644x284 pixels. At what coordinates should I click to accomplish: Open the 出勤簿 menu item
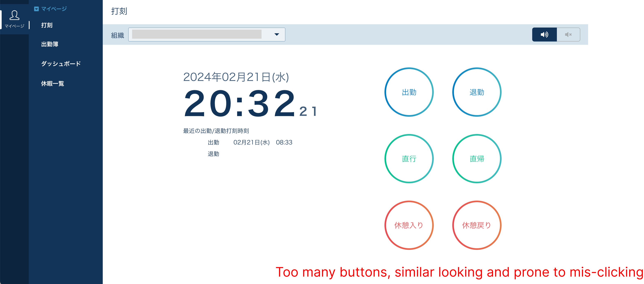[x=50, y=44]
